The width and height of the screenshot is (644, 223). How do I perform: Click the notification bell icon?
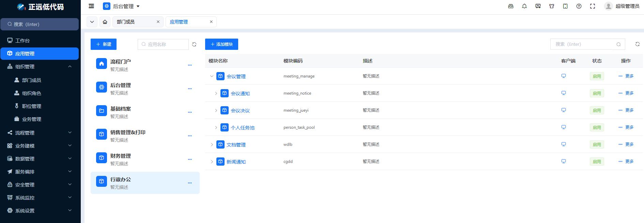click(524, 6)
